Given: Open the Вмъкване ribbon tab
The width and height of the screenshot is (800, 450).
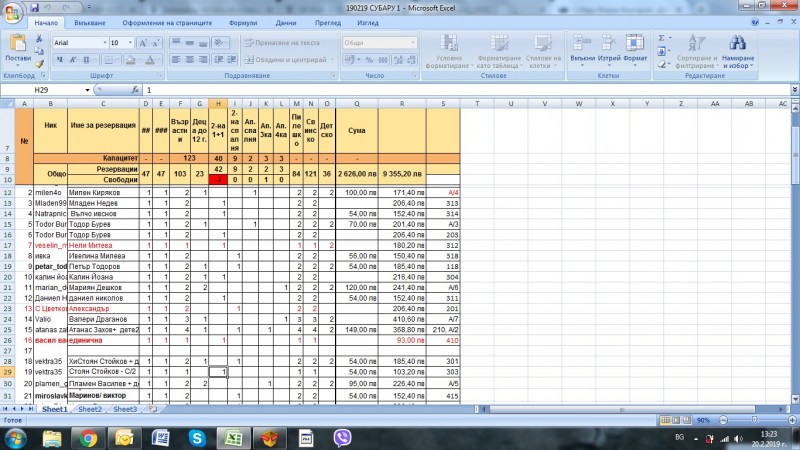Looking at the screenshot, I should coord(90,23).
